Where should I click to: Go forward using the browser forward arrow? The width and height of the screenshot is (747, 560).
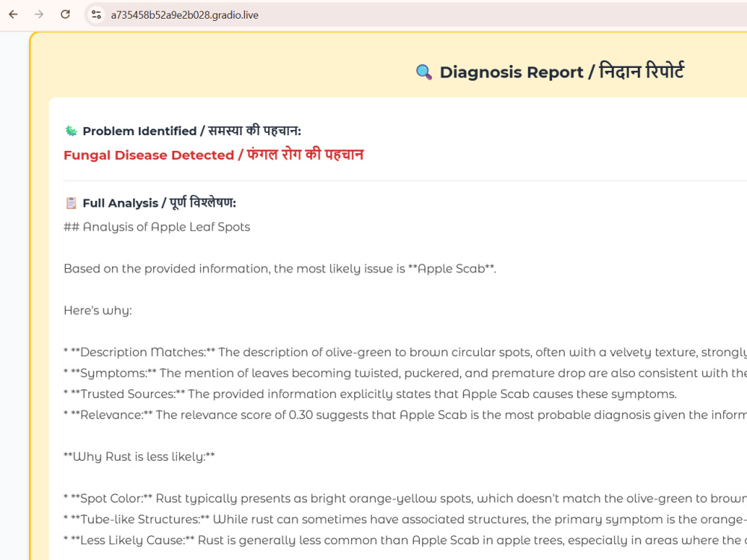coord(39,15)
